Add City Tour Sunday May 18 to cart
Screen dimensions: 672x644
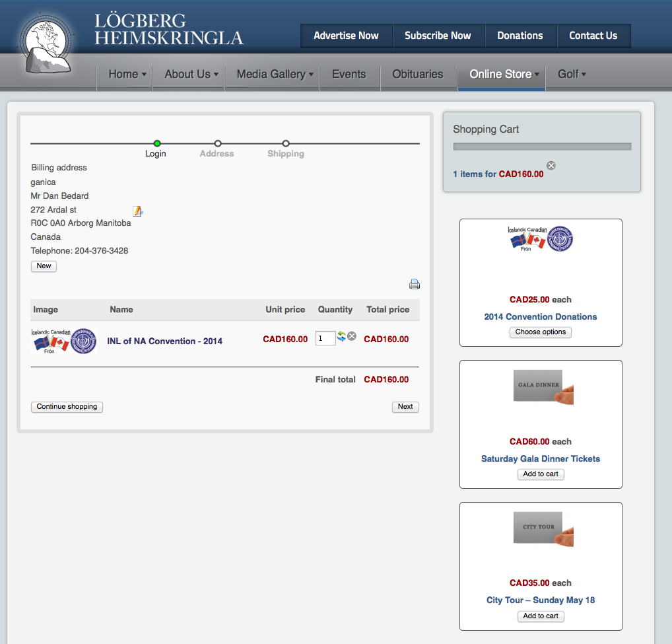(541, 616)
